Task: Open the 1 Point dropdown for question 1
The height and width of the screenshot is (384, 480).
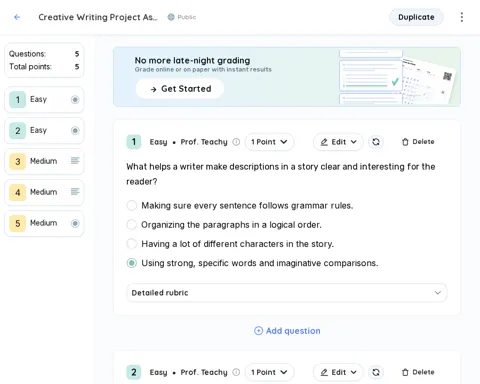Action: [x=269, y=142]
